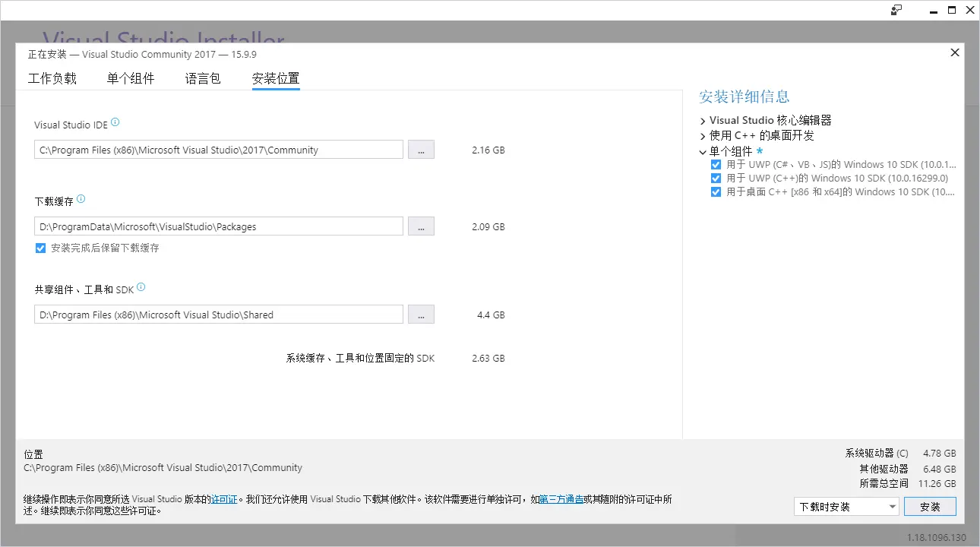Click the 2.63 GB size value
Screen dimensions: 980x547
pyautogui.click(x=488, y=359)
